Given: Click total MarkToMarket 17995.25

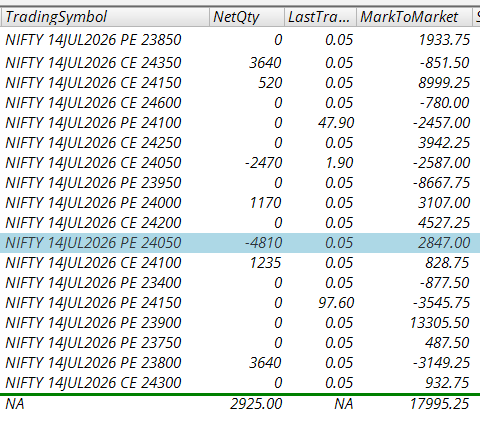Looking at the screenshot, I should coord(440,404).
